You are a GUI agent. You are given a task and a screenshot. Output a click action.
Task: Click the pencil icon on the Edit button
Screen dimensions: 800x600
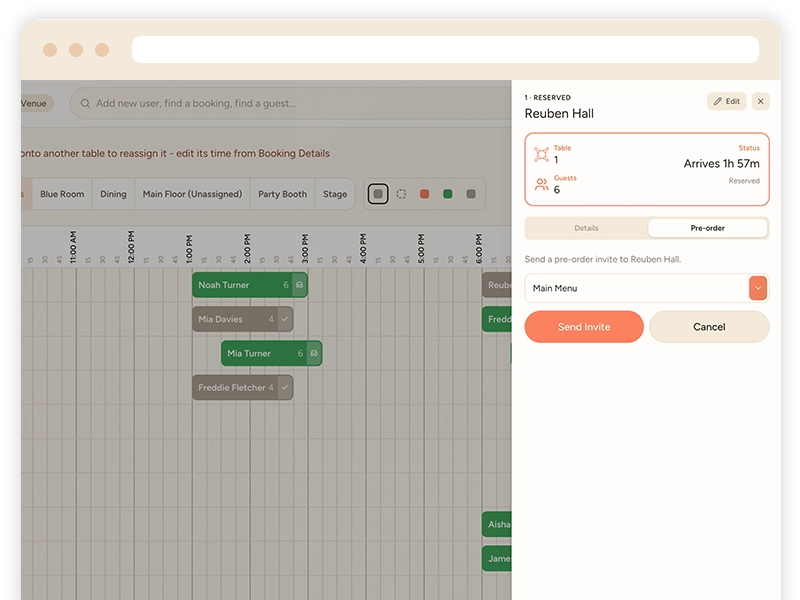point(717,101)
